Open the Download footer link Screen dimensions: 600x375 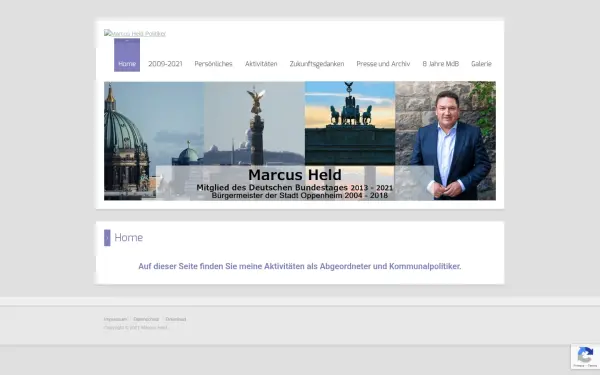click(176, 319)
